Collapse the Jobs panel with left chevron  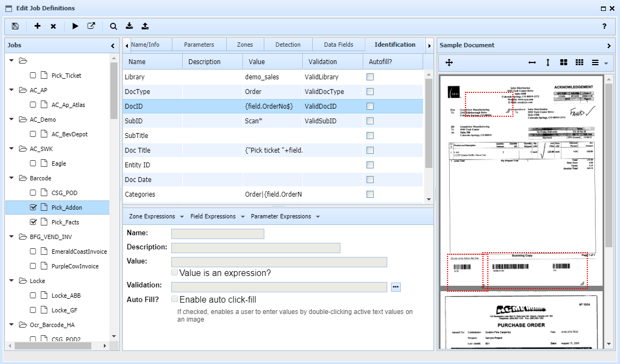[x=113, y=46]
